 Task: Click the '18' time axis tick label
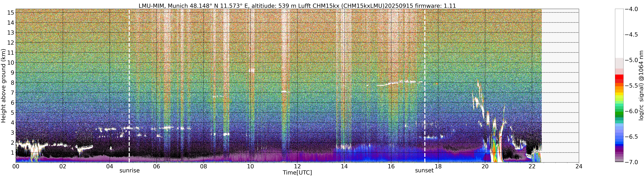pyautogui.click(x=438, y=166)
